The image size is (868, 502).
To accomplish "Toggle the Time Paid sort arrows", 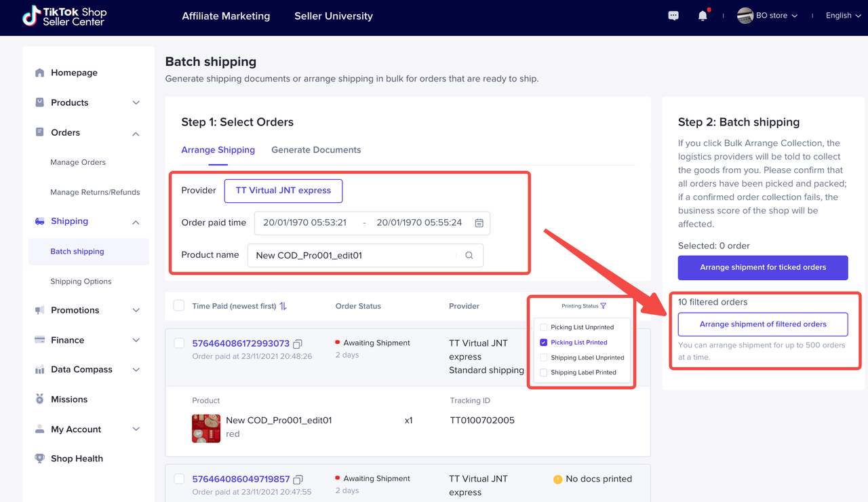I will [283, 306].
